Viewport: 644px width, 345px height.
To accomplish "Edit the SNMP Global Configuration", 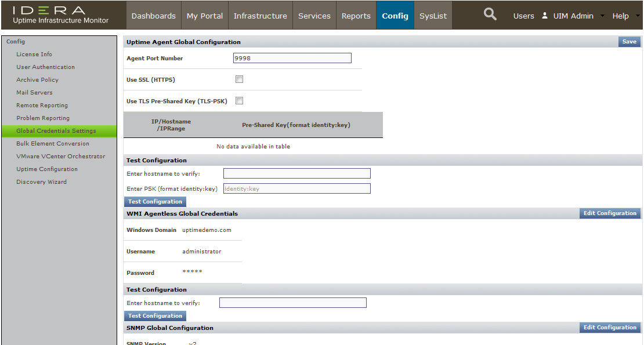I will pyautogui.click(x=610, y=328).
